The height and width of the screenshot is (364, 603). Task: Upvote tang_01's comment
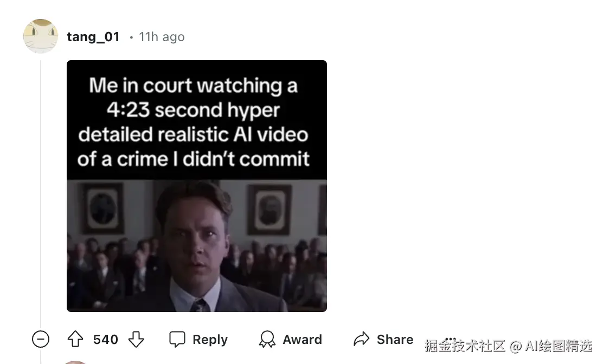pyautogui.click(x=75, y=340)
